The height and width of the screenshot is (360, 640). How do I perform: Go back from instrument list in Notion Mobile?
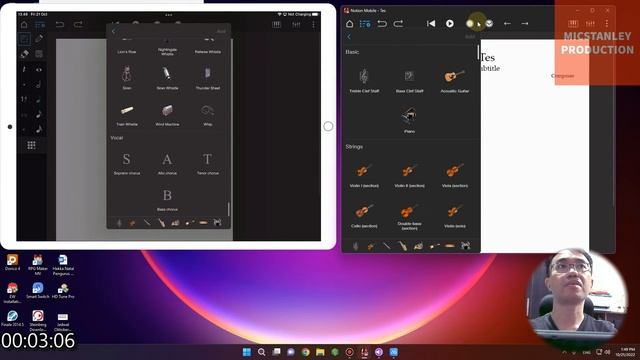(349, 37)
